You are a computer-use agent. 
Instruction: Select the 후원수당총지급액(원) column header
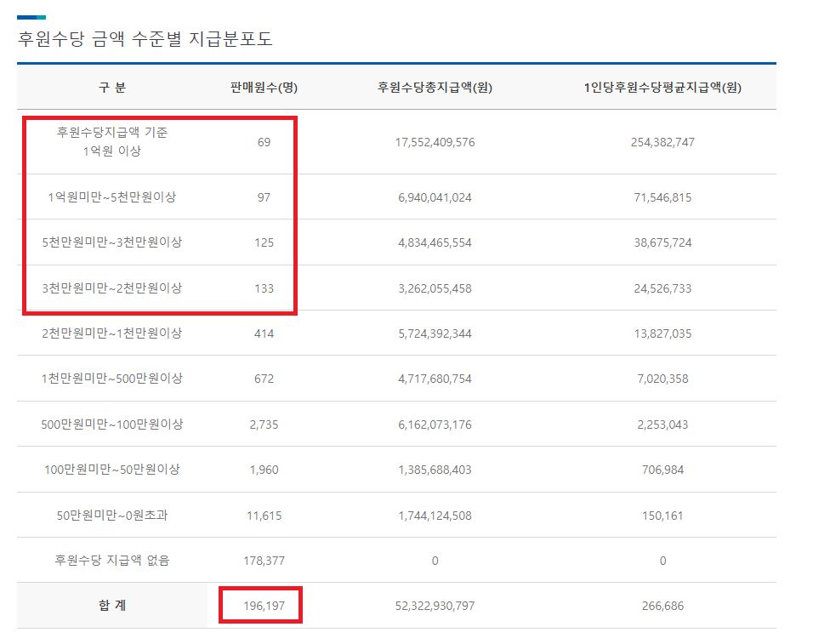click(x=435, y=88)
